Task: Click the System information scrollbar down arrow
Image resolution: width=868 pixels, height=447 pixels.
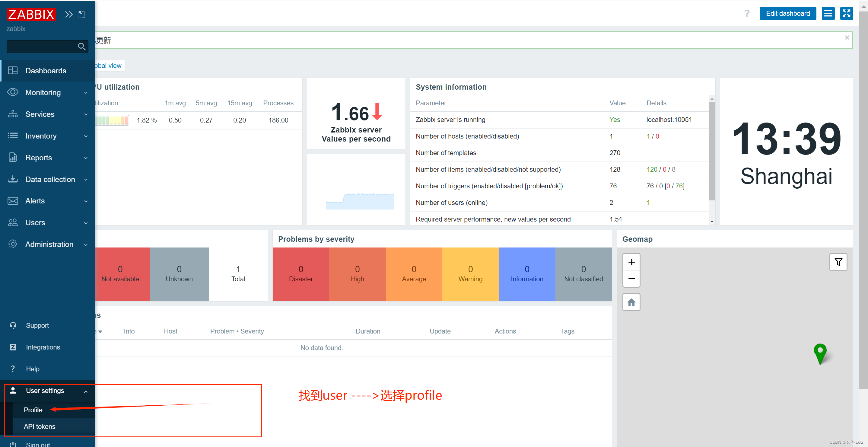Action: tap(712, 222)
